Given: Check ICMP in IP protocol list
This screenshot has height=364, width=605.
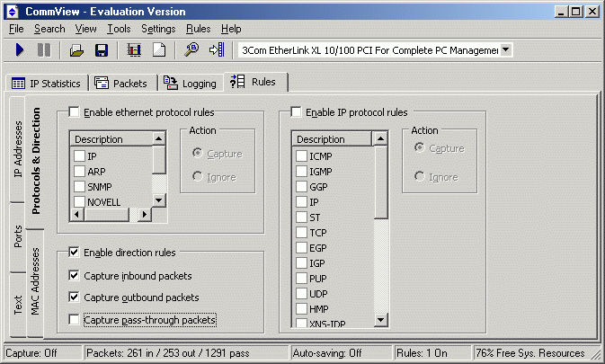Looking at the screenshot, I should [x=301, y=155].
